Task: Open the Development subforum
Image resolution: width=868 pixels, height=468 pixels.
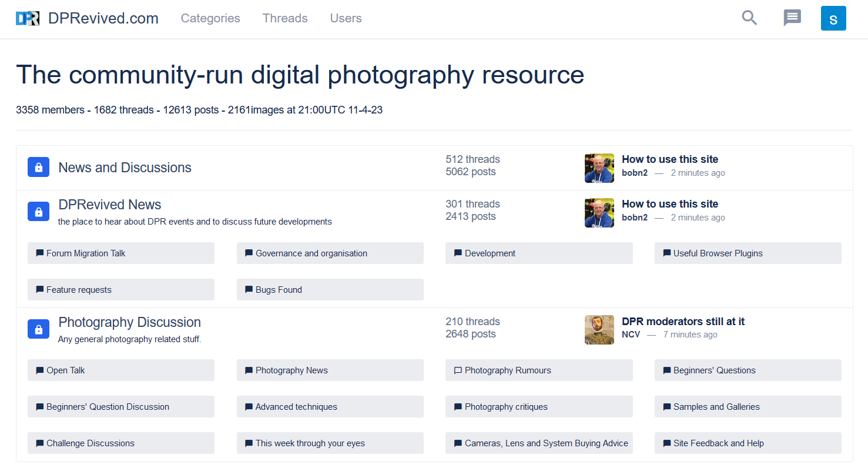Action: (x=539, y=253)
